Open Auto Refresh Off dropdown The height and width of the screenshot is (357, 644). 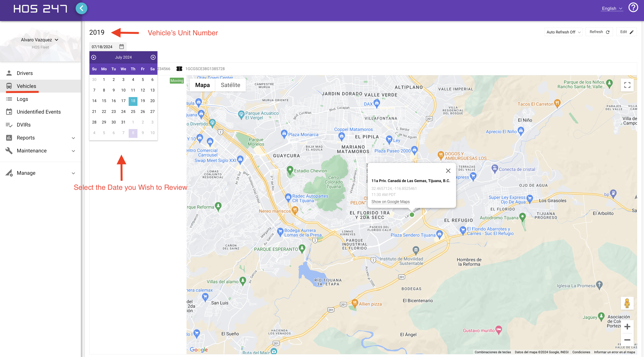(x=563, y=32)
